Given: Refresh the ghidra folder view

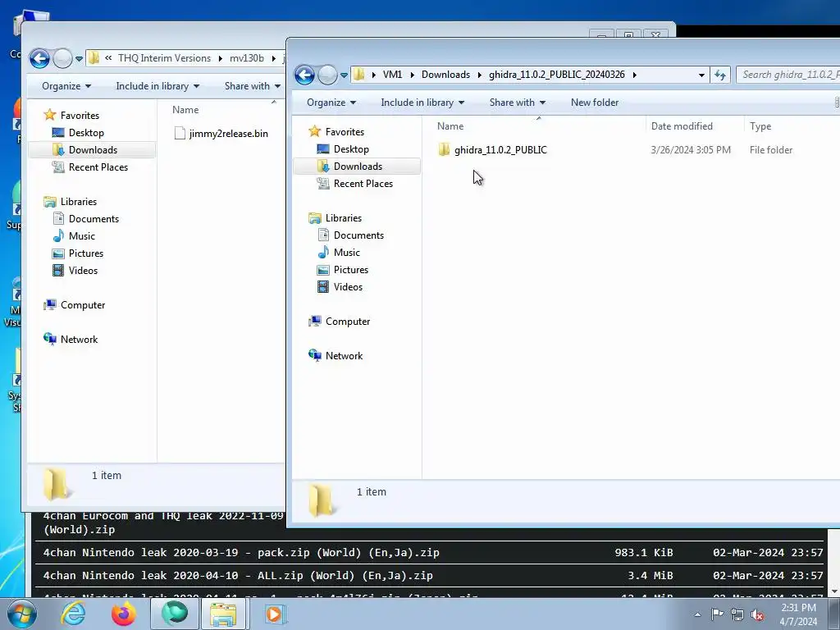Looking at the screenshot, I should (x=720, y=75).
